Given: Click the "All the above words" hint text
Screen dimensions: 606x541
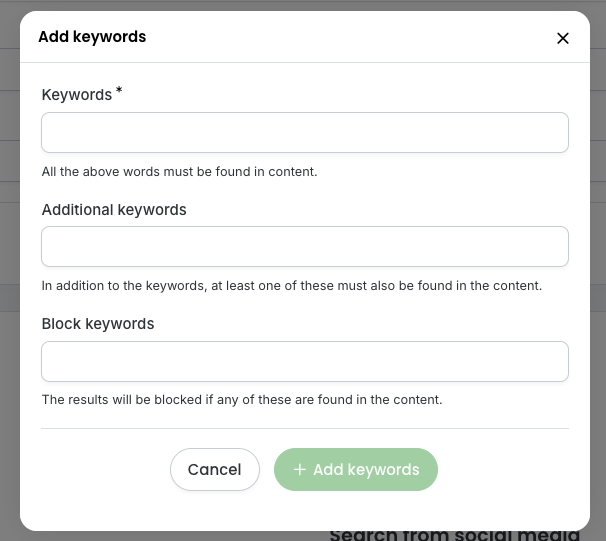Looking at the screenshot, I should pyautogui.click(x=179, y=172).
